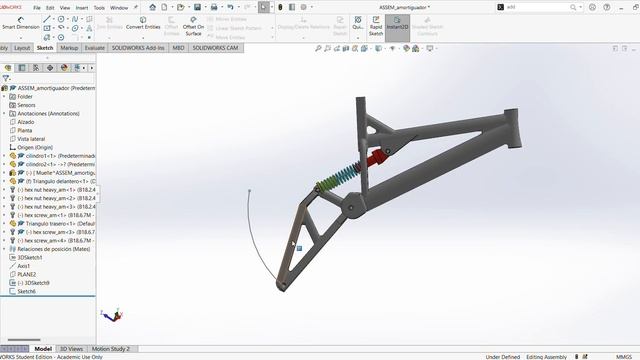Open the Window menu
Image resolution: width=640 pixels, height=360 pixels.
tap(119, 8)
